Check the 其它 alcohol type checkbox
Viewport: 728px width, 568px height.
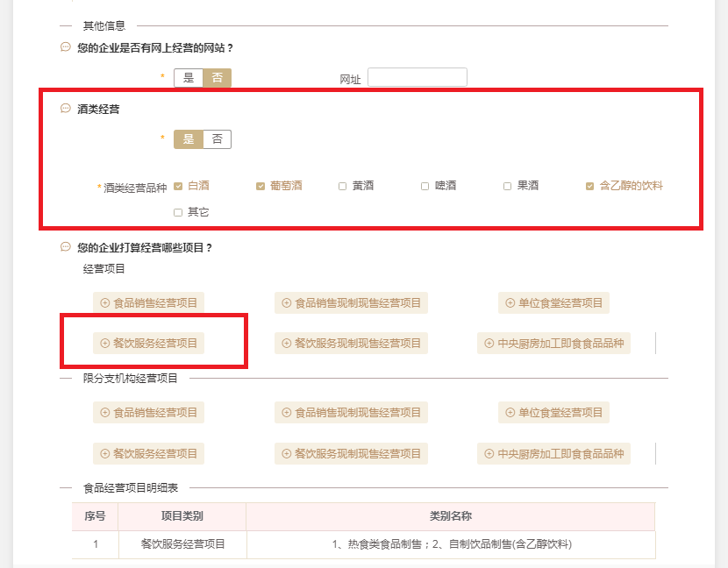(x=179, y=212)
